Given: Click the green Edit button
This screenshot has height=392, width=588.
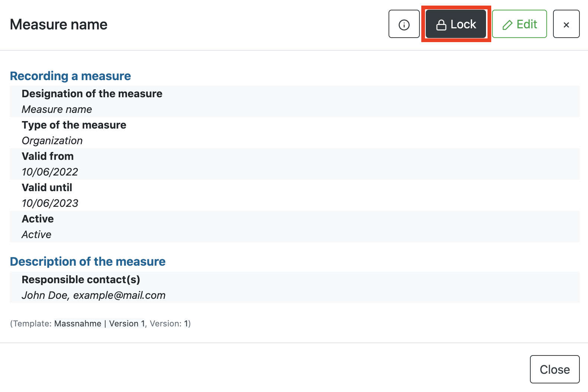Looking at the screenshot, I should 520,24.
